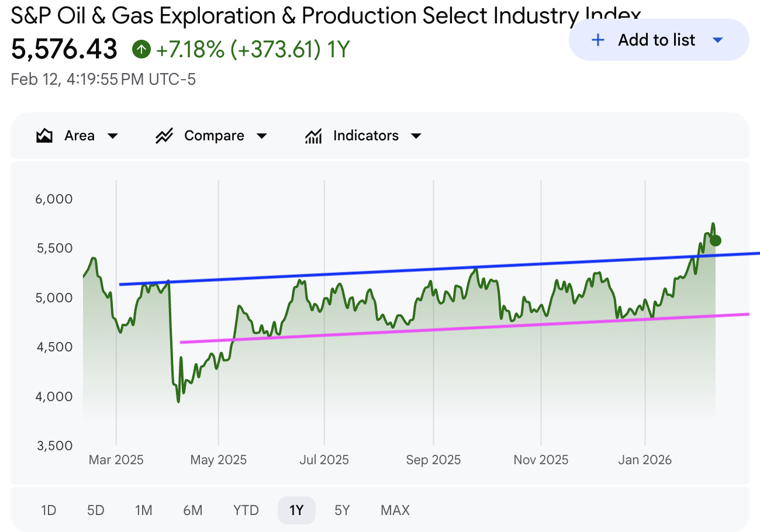Click the Add to list button
The height and width of the screenshot is (532, 760).
click(x=656, y=40)
